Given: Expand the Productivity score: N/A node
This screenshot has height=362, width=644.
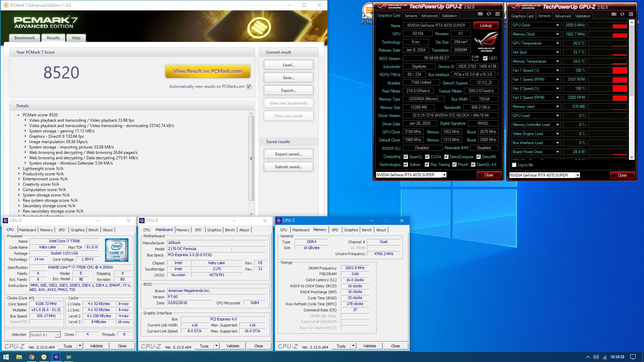Looking at the screenshot, I should [x=19, y=174].
